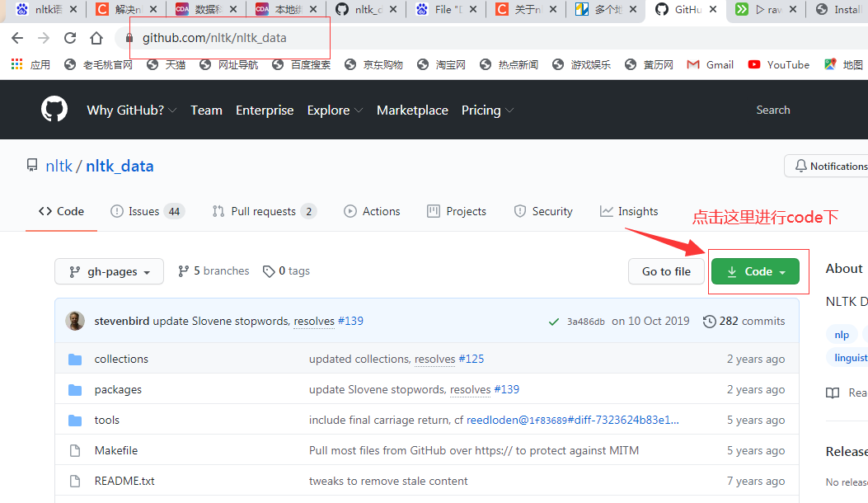
Task: Switch to the raw browser tab
Action: click(766, 9)
